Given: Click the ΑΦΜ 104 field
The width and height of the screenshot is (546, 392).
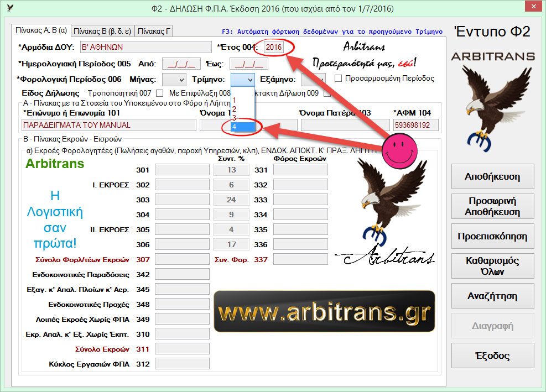Looking at the screenshot, I should point(416,125).
